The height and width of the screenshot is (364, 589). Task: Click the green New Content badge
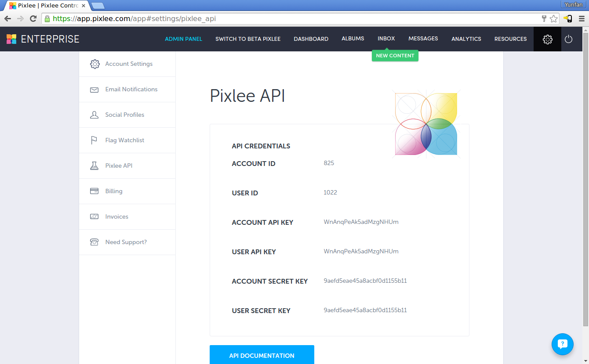pos(395,56)
